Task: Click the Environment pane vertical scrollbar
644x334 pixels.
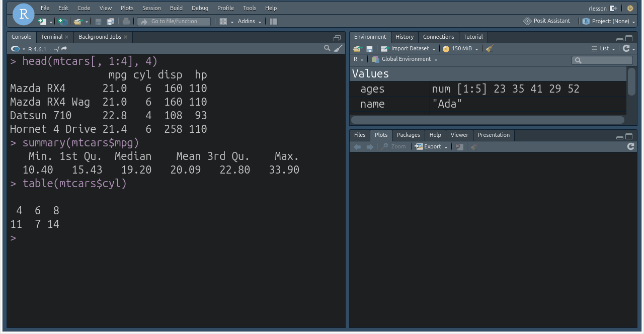Action: tap(631, 81)
